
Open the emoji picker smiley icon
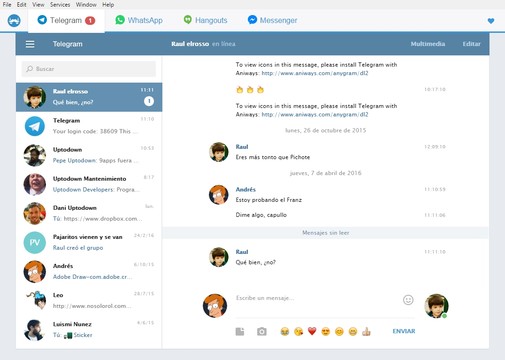click(408, 300)
